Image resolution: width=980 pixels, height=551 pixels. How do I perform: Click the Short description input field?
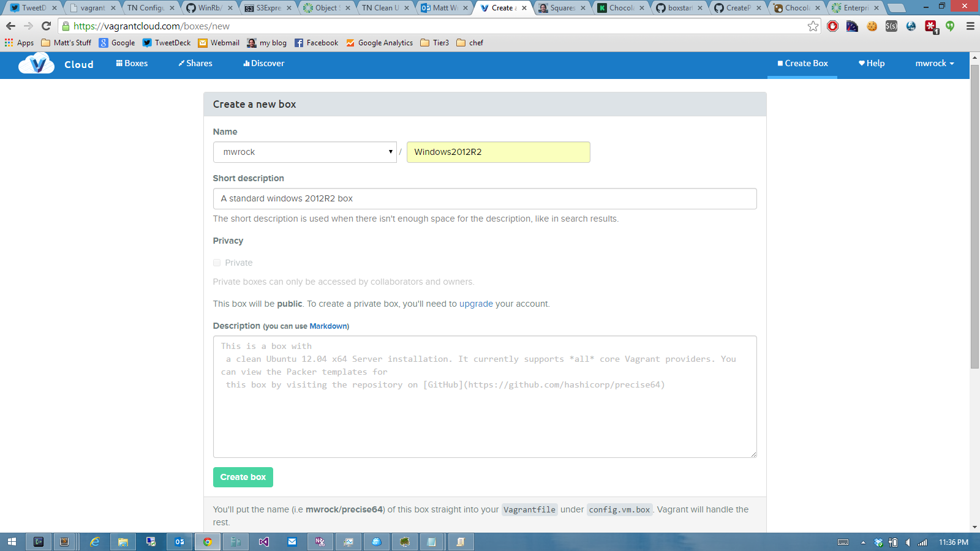click(x=484, y=198)
